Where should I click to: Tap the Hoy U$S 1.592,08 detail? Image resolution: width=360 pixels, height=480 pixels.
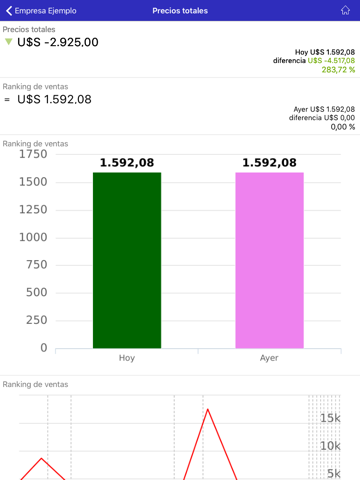(x=325, y=52)
